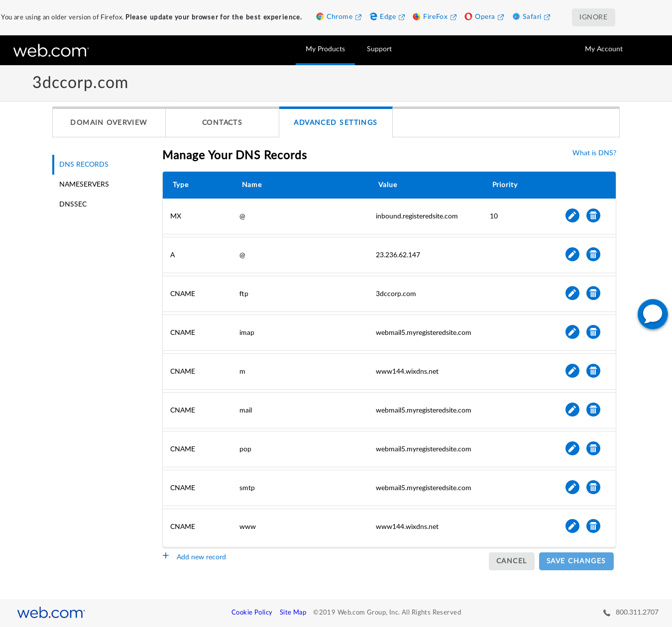Click the plus icon to add record

point(166,556)
